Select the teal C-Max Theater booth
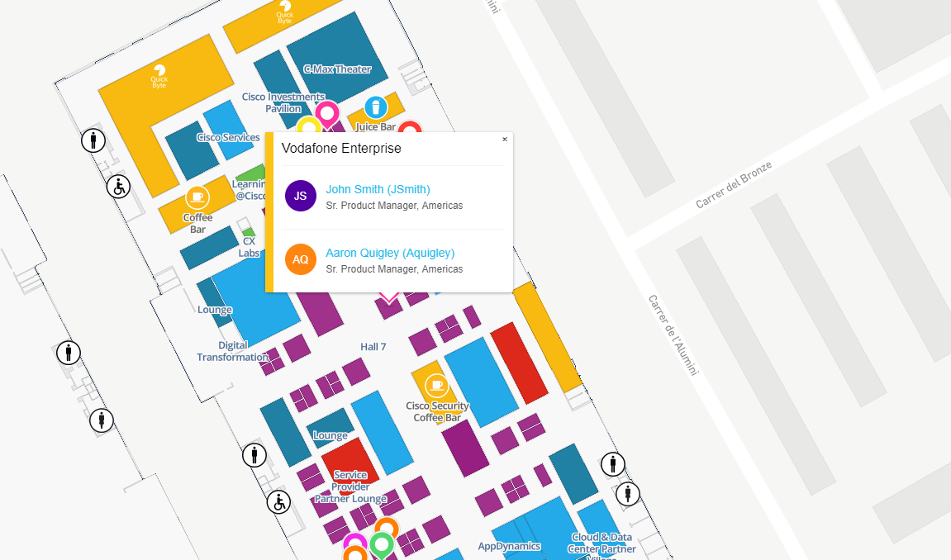951x560 pixels. click(x=338, y=58)
